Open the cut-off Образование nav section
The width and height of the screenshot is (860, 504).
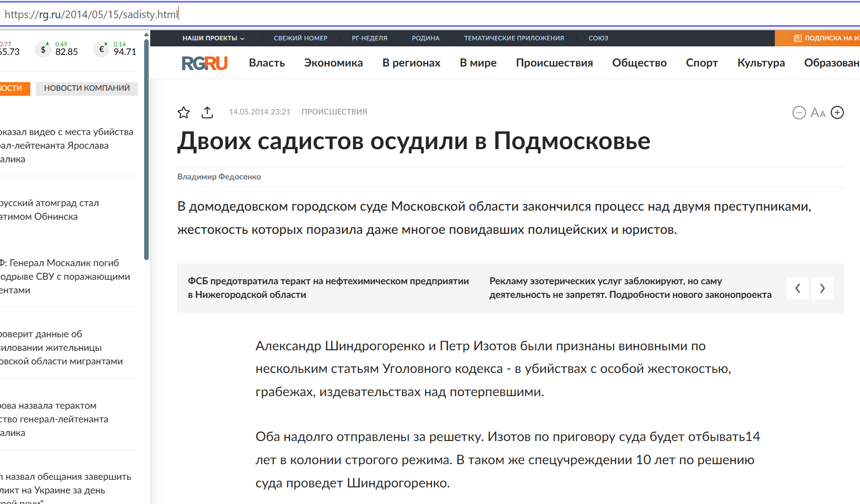832,63
